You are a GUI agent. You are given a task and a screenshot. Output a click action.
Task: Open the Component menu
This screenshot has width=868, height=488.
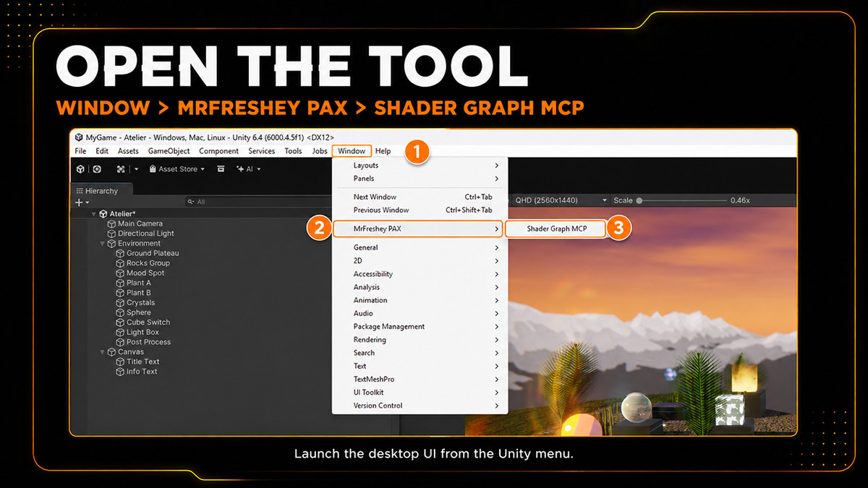pyautogui.click(x=218, y=151)
